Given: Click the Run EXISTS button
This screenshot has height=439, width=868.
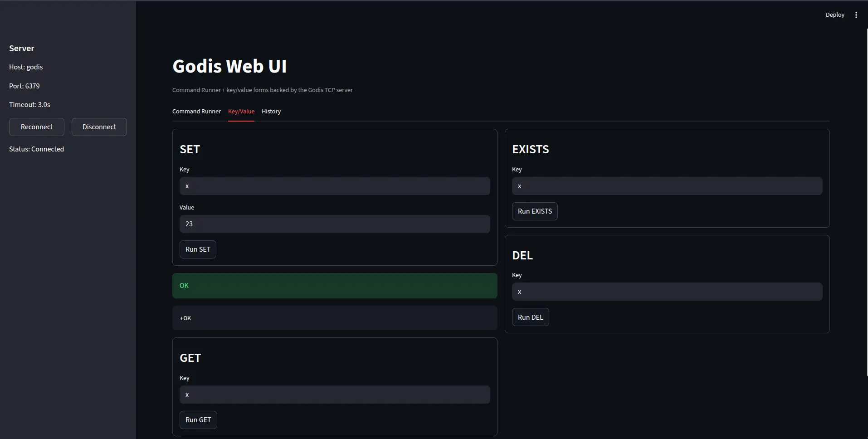Looking at the screenshot, I should (x=535, y=211).
